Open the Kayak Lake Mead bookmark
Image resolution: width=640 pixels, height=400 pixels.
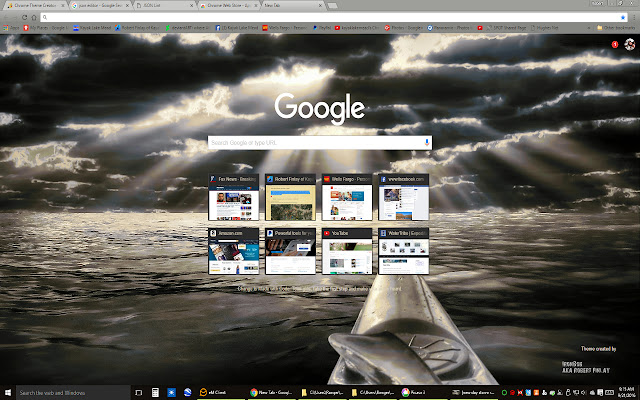[x=92, y=28]
